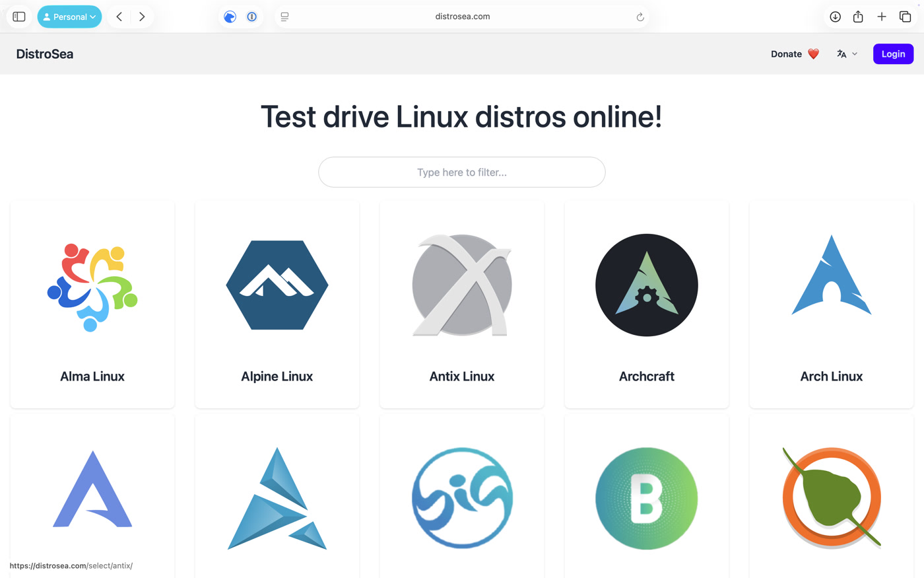Show Safari downloads
The width and height of the screenshot is (924, 578).
pos(835,17)
